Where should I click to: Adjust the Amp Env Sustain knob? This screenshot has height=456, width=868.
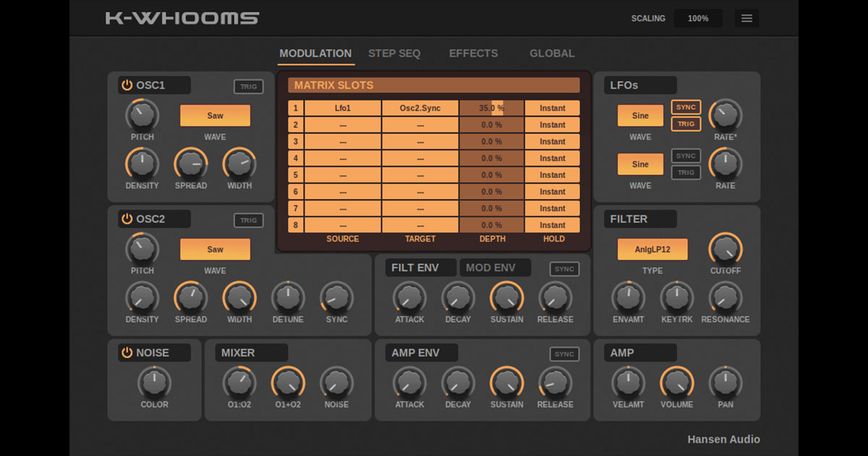(506, 384)
